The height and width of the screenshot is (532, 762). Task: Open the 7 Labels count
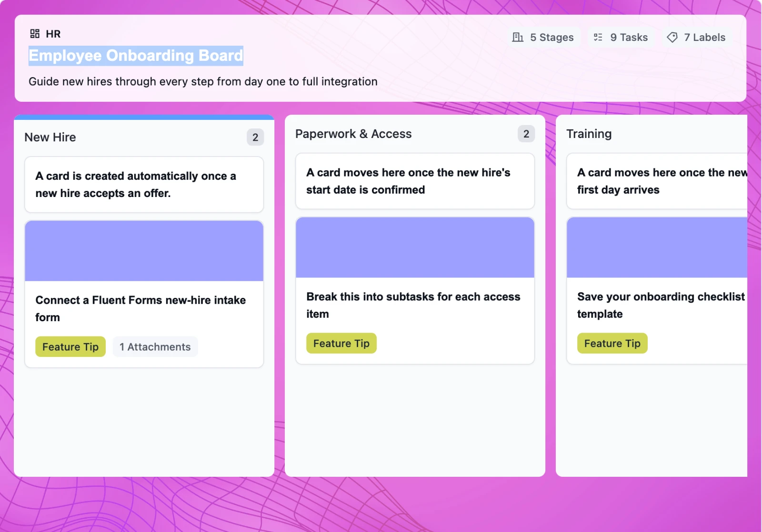696,37
